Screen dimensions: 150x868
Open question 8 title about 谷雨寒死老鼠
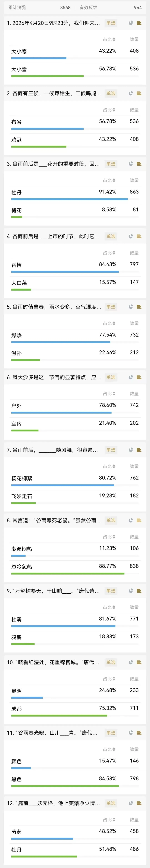(54, 520)
